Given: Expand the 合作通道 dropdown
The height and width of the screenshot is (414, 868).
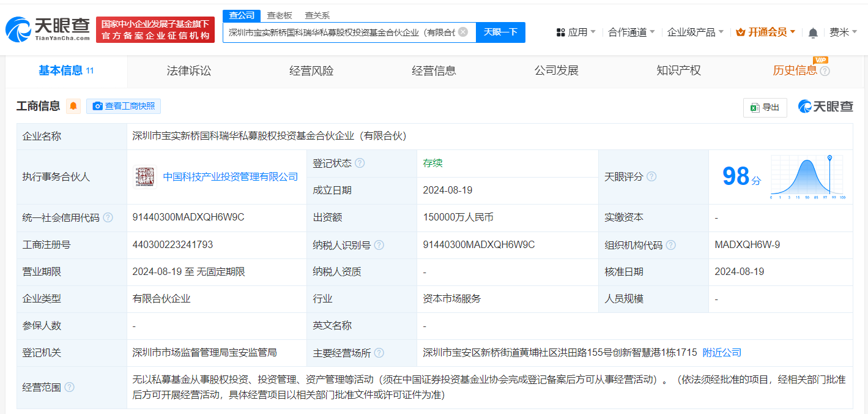Looking at the screenshot, I should pos(631,32).
